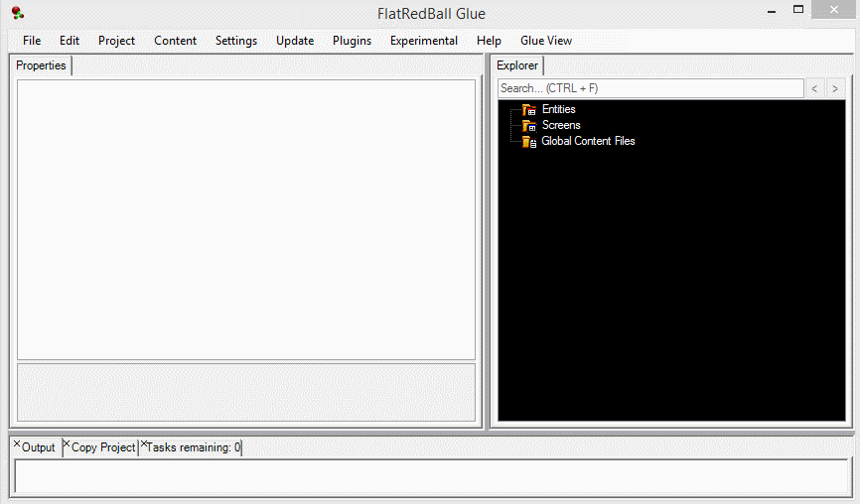The image size is (860, 504).
Task: Close the Copy Project tab via X
Action: click(67, 443)
